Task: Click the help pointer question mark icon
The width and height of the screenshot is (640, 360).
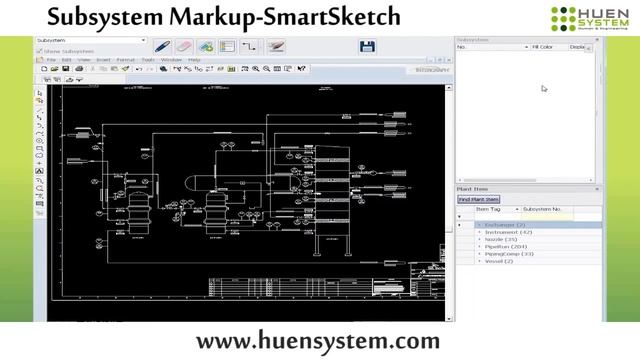Action: pos(301,69)
